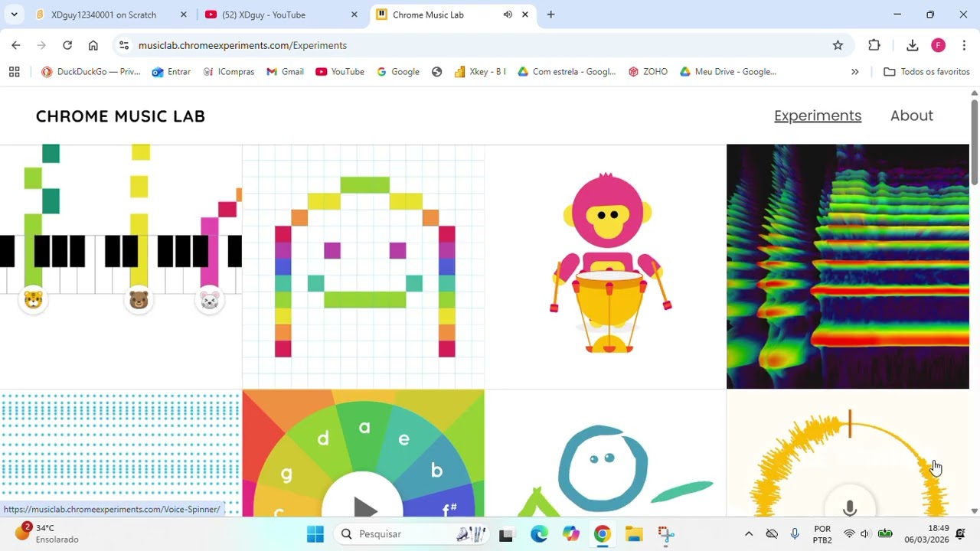Open the apps grid in bookmarks bar
This screenshot has height=551, width=980.
point(14,72)
